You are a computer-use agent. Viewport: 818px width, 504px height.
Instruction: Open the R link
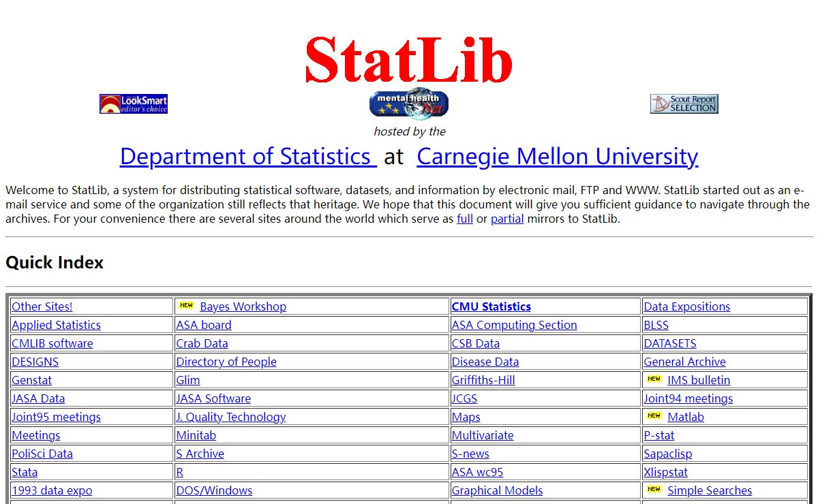click(x=180, y=472)
